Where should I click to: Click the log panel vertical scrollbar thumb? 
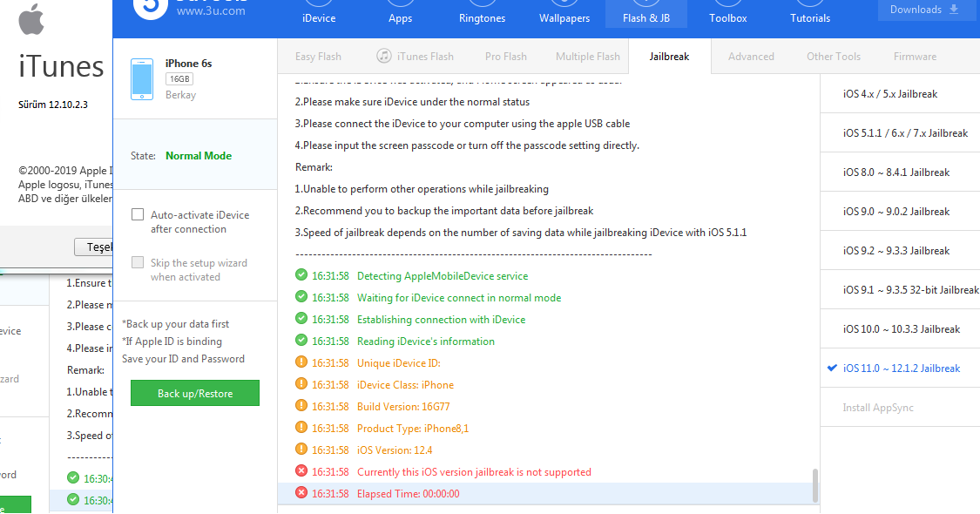815,485
